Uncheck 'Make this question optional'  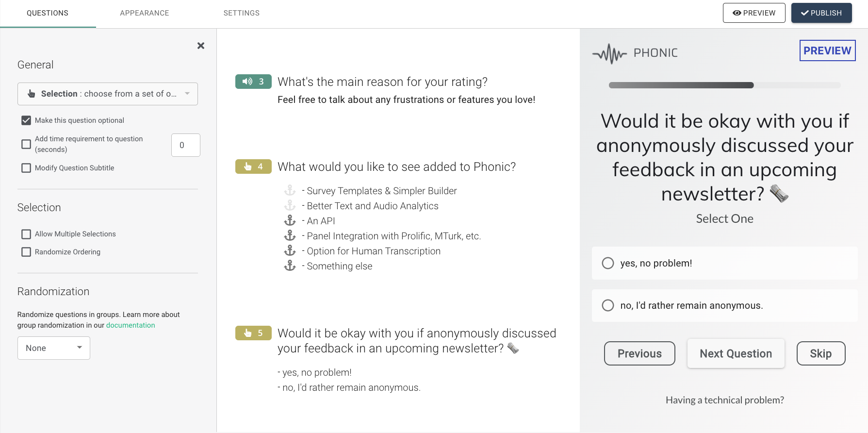tap(26, 120)
